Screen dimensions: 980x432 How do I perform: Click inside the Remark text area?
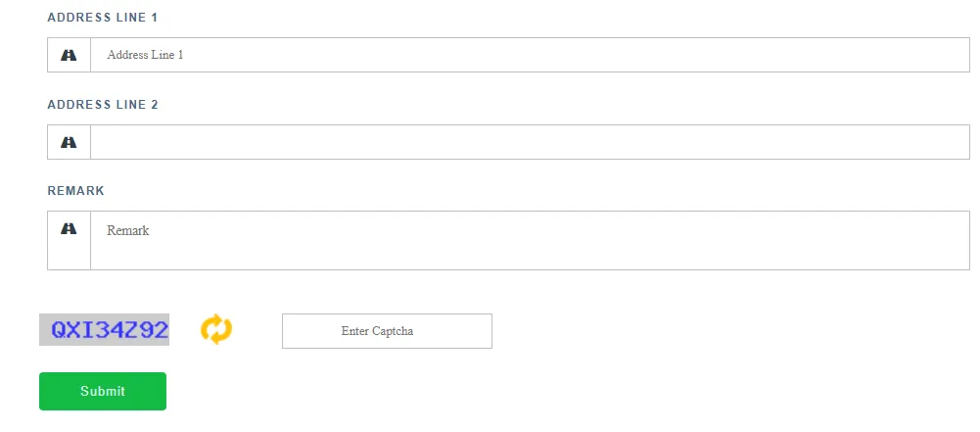coord(530,240)
